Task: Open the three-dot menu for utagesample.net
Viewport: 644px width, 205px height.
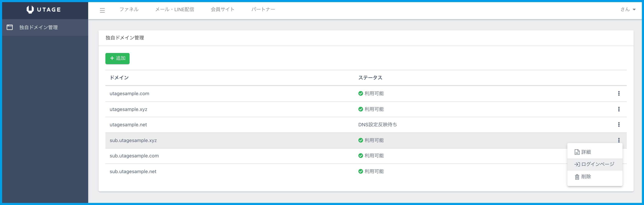Action: click(619, 125)
